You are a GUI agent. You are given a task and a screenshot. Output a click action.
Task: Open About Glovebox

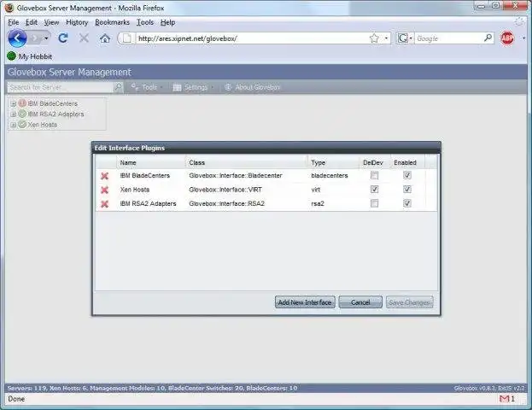pos(253,87)
